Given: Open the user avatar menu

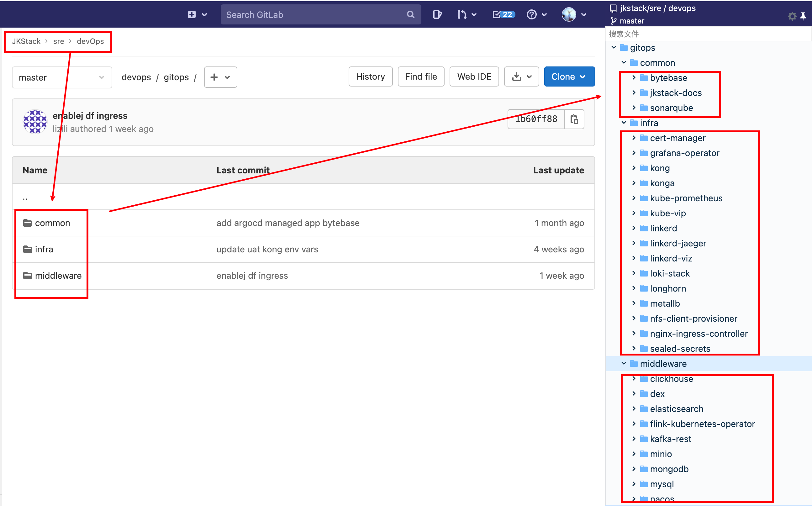Looking at the screenshot, I should (574, 15).
